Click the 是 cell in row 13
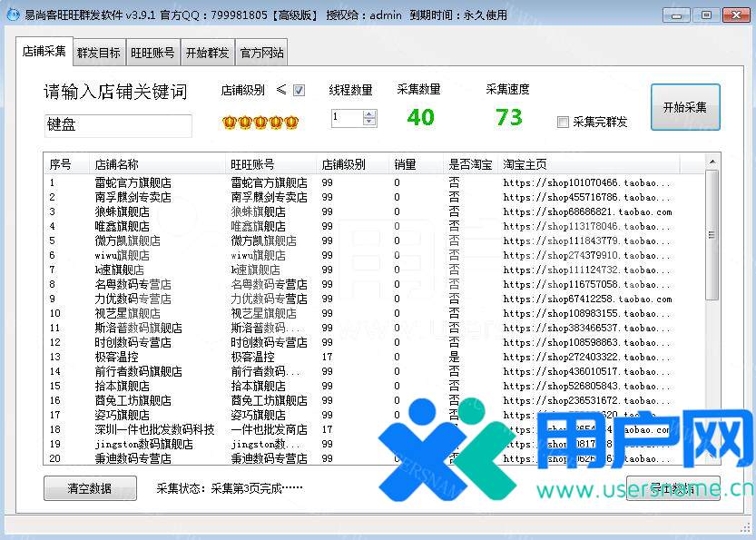The image size is (756, 540). pyautogui.click(x=454, y=357)
